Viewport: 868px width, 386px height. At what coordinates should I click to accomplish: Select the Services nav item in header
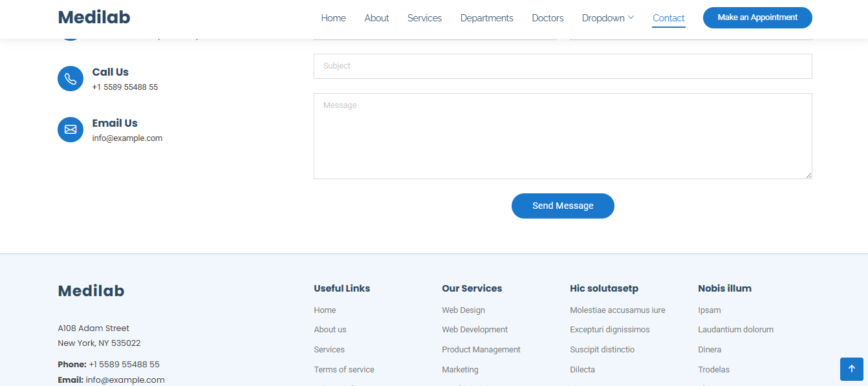[424, 18]
